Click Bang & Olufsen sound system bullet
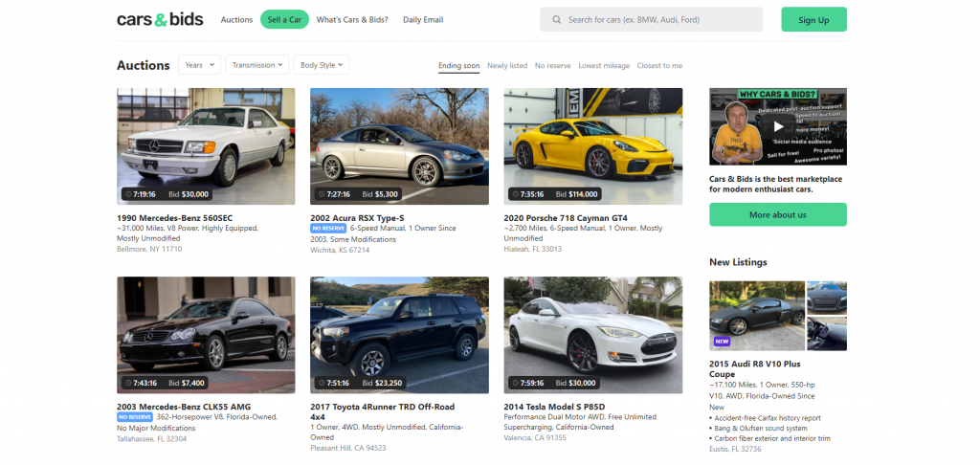The height and width of the screenshot is (465, 980). point(759,428)
